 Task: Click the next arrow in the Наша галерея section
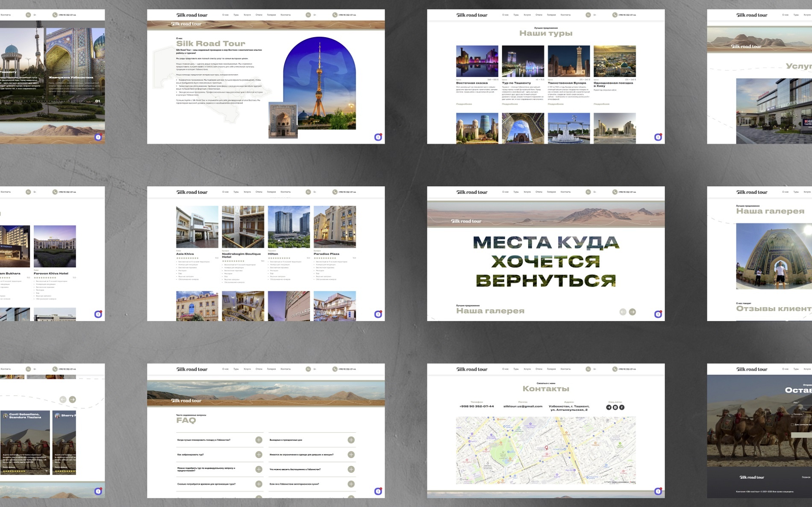coord(633,312)
